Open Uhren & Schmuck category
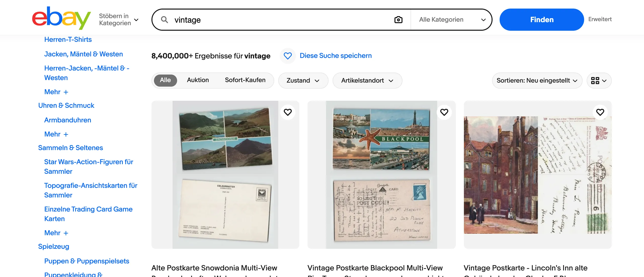The image size is (644, 277). 66,106
